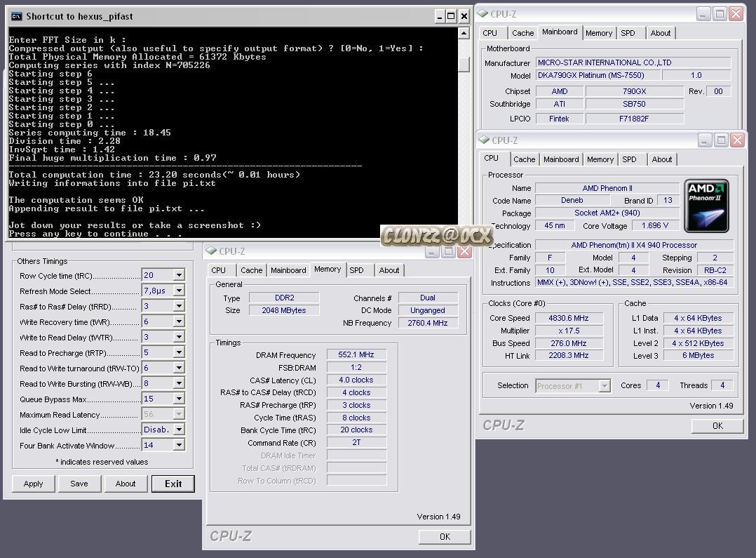756x558 pixels.
Task: Click memory Size value 2048 MBytes
Action: click(284, 310)
